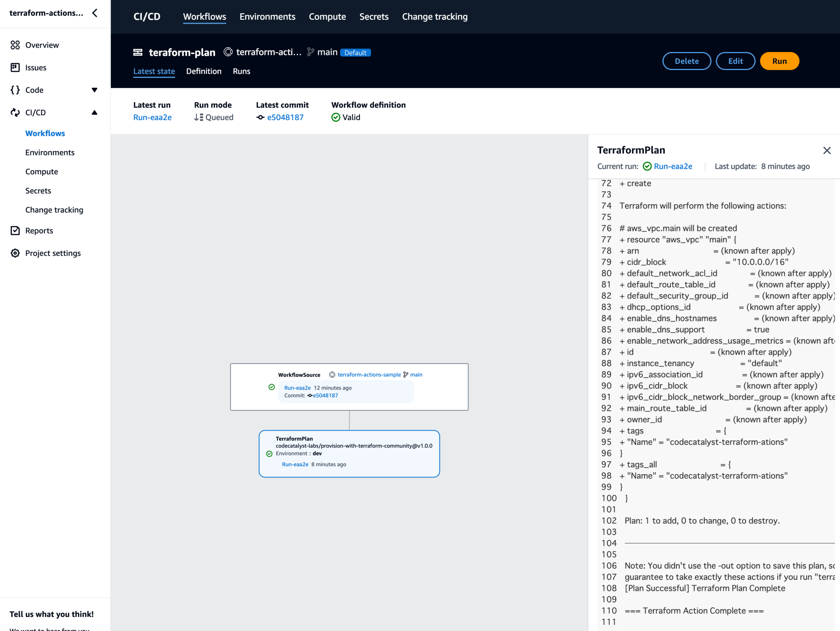This screenshot has height=631, width=840.
Task: Open commit e5048187 details
Action: pos(285,117)
